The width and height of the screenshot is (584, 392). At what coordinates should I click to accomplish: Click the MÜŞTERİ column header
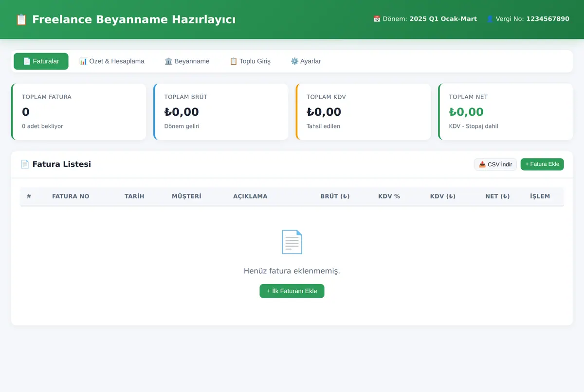point(186,196)
